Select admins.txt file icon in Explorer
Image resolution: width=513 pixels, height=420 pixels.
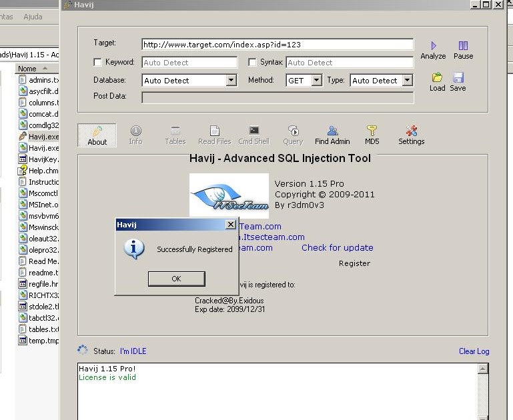22,80
